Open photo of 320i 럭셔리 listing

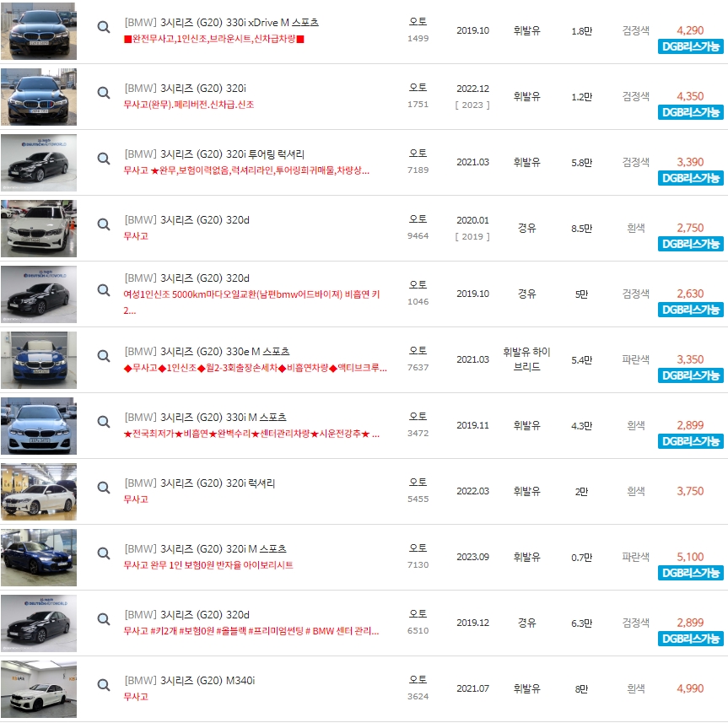coord(39,492)
